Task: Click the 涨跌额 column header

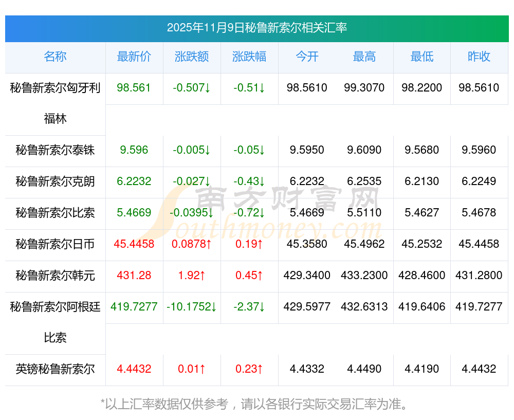Action: click(x=192, y=57)
